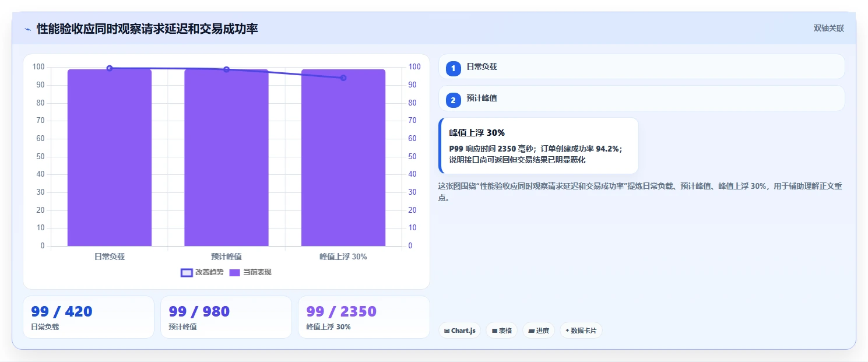The height and width of the screenshot is (362, 868).
Task: Select the 日常负载 step item numbered 1
Action: tap(641, 66)
